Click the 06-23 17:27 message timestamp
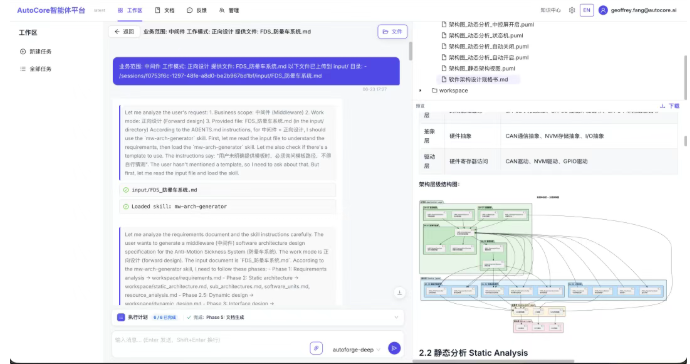This screenshot has width=690, height=364. 374,89
